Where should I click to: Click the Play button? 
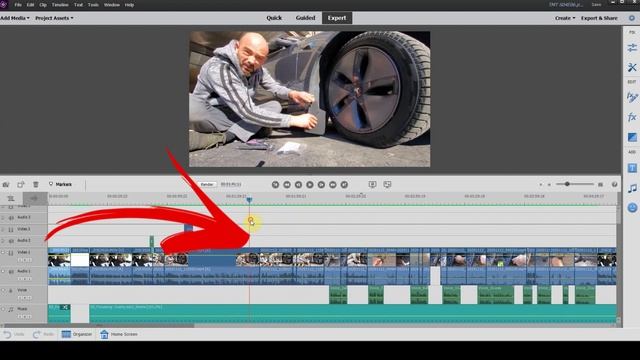310,184
